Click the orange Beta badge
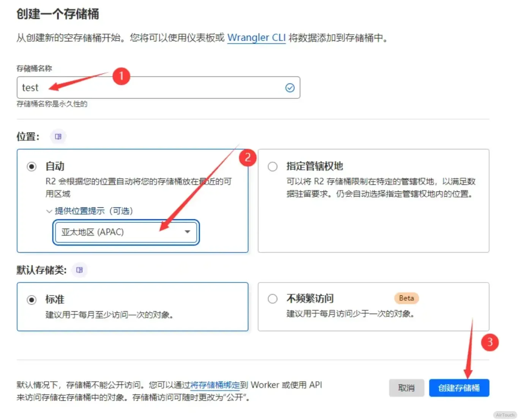This screenshot has height=420, width=518. [x=406, y=298]
